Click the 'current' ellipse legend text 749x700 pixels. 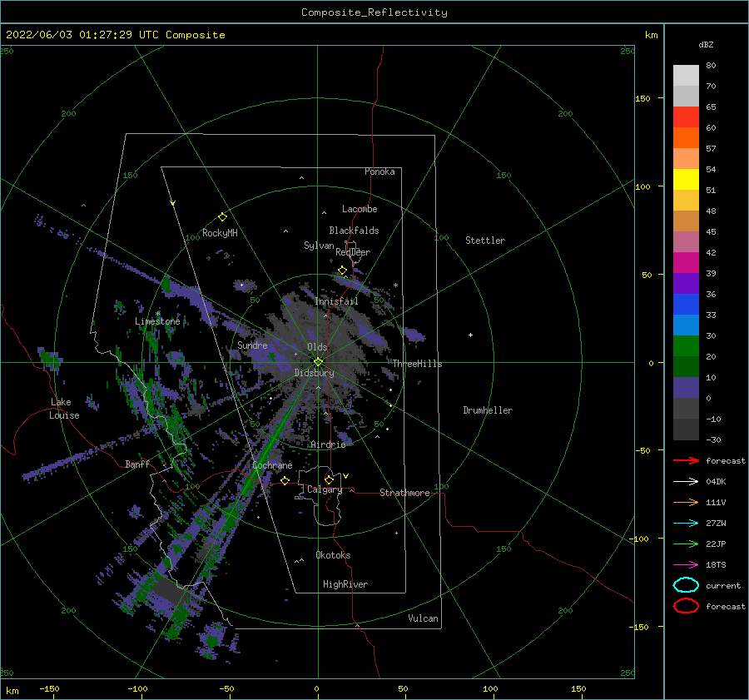(x=722, y=585)
